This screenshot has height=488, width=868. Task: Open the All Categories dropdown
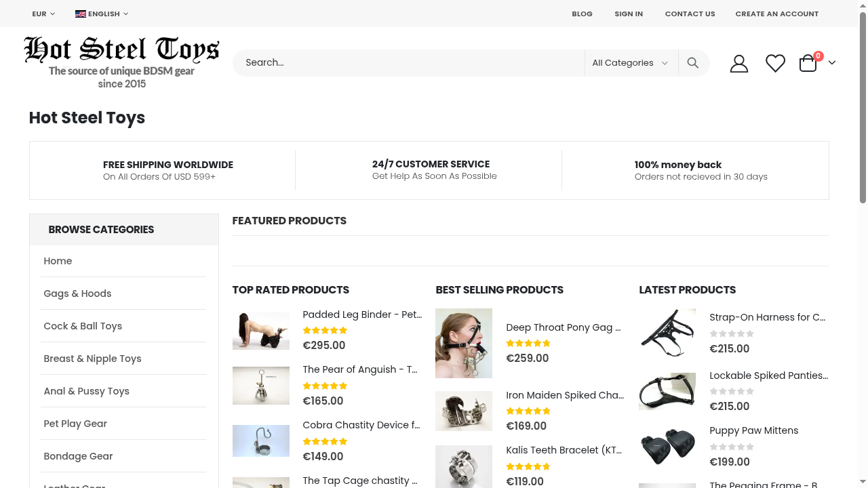click(630, 63)
